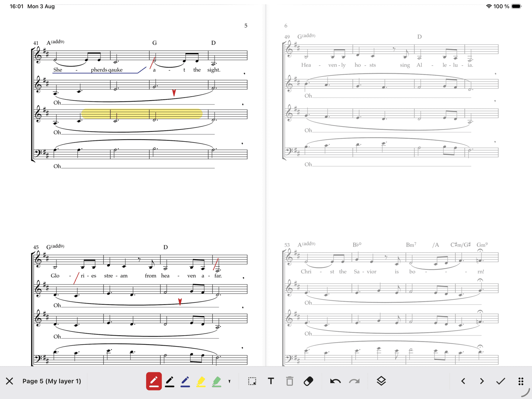The height and width of the screenshot is (399, 532).
Task: Tap the D chord above measure 51
Action: coord(419,37)
